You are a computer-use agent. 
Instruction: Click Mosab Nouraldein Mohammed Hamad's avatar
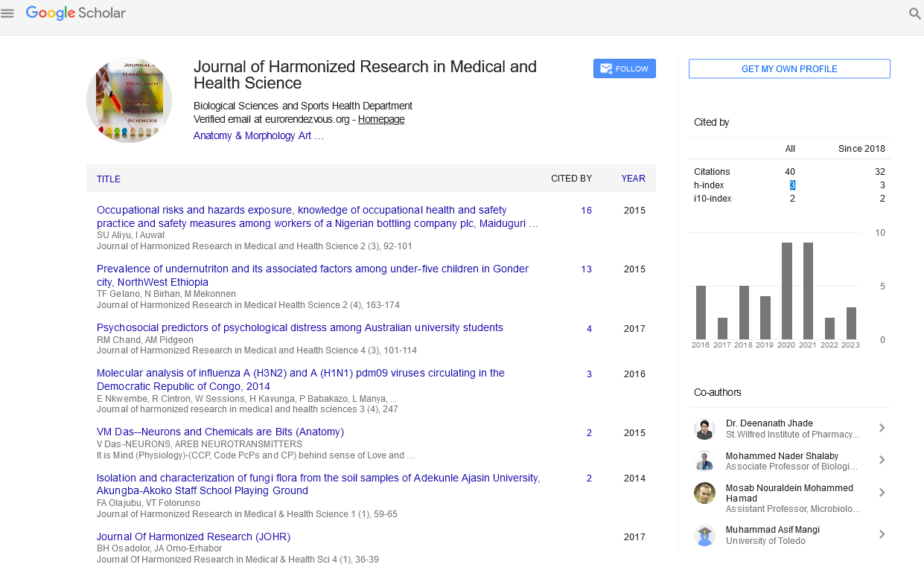pos(704,493)
